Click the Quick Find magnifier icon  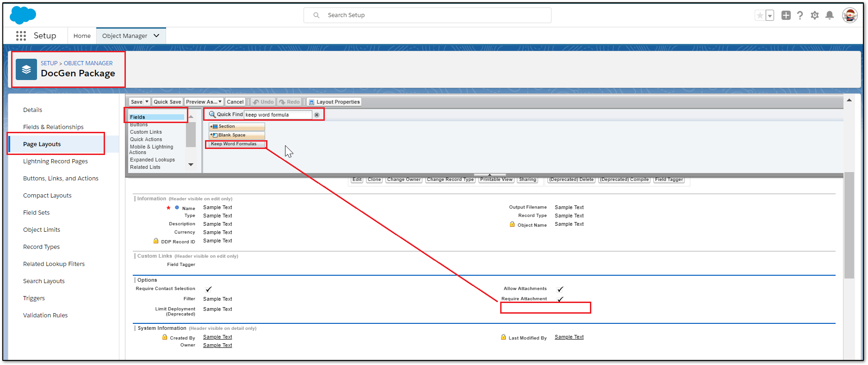212,114
